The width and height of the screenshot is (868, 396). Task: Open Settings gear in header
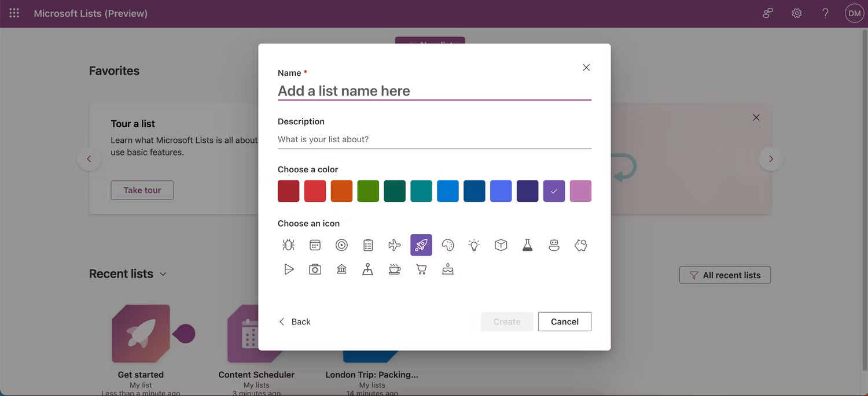tap(797, 13)
